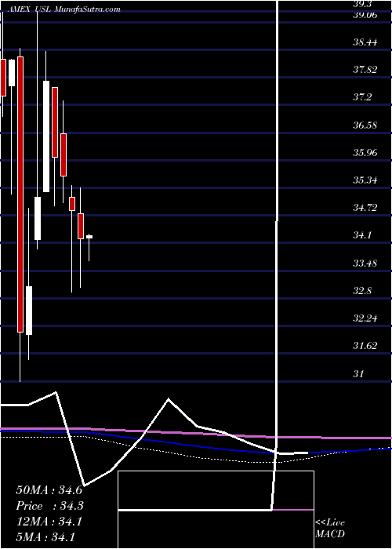Viewport: 392px width, 549px height.
Task: Click the 31 price axis label
Action: point(358,373)
